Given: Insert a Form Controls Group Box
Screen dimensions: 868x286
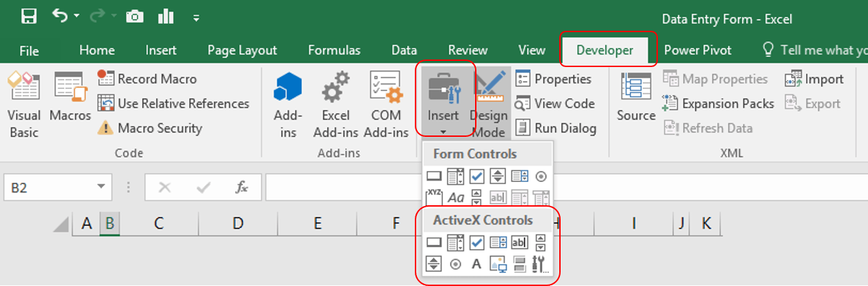Looking at the screenshot, I should pyautogui.click(x=435, y=197).
